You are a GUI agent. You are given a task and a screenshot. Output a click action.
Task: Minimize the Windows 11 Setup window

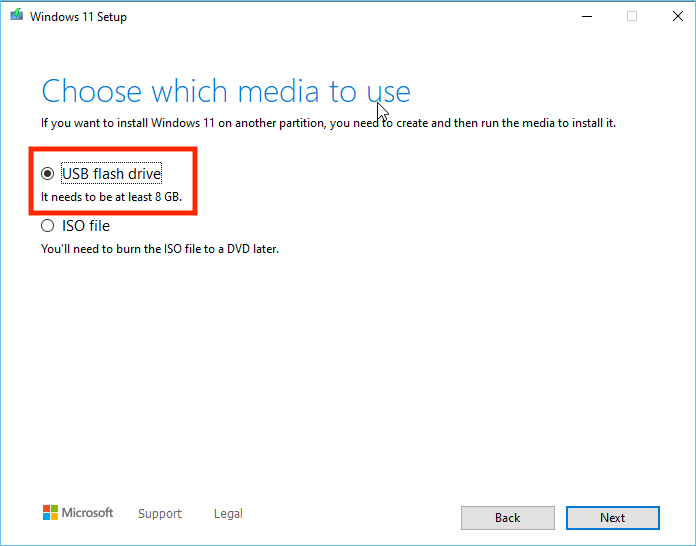(x=585, y=16)
